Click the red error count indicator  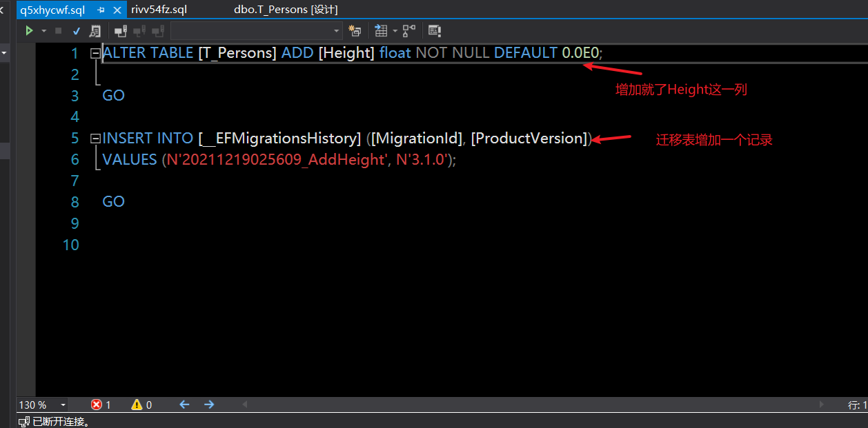coord(101,405)
